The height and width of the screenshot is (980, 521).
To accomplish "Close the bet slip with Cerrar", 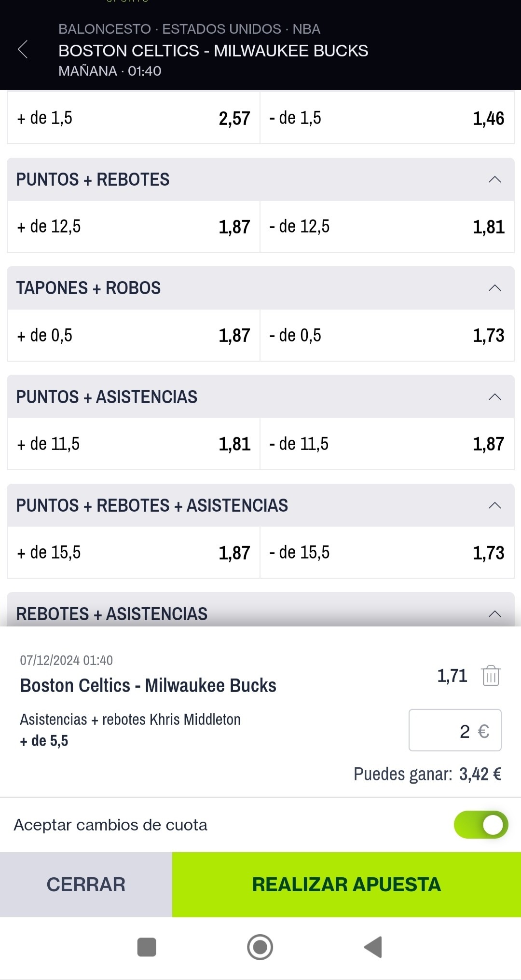I will 86,885.
